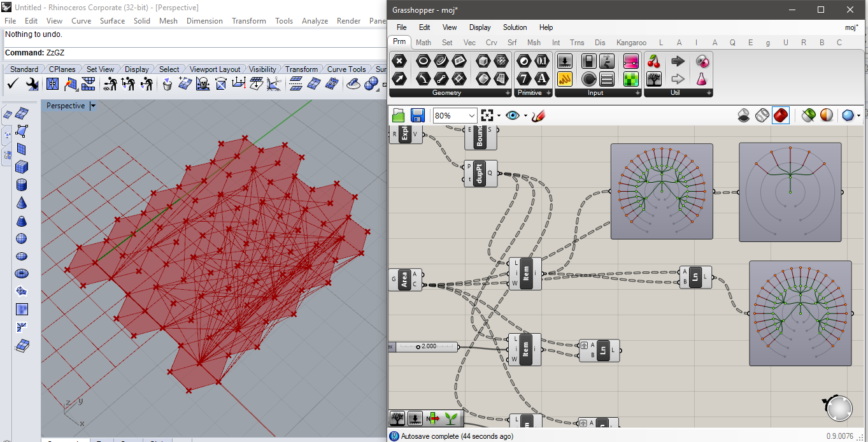Open dropdown arrow beside the eye icon
Screen dimensions: 868x442
click(x=525, y=115)
